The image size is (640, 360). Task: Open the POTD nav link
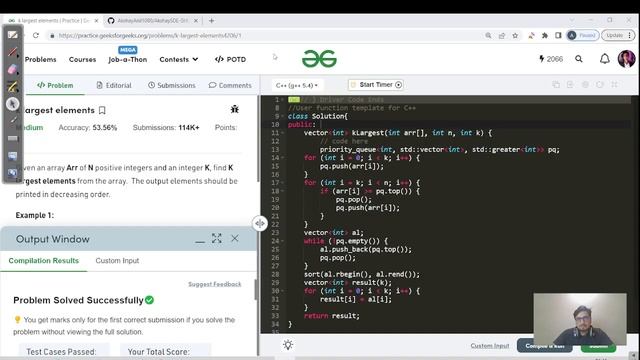pos(230,60)
